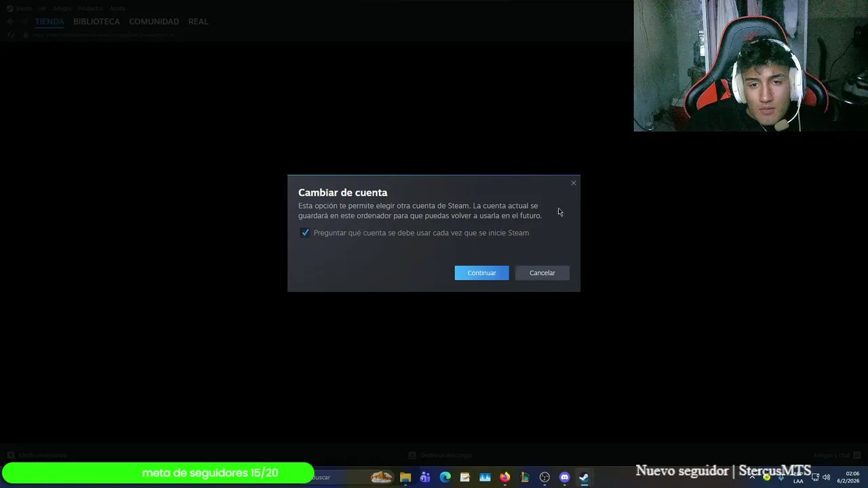Open OBS Studio from the taskbar
The width and height of the screenshot is (868, 488).
click(x=545, y=477)
